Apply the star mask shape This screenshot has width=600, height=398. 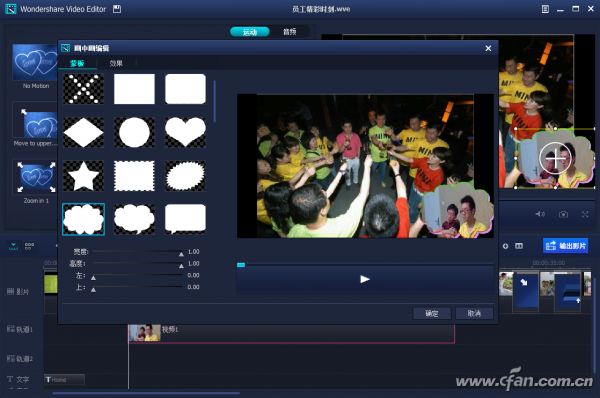[x=83, y=176]
